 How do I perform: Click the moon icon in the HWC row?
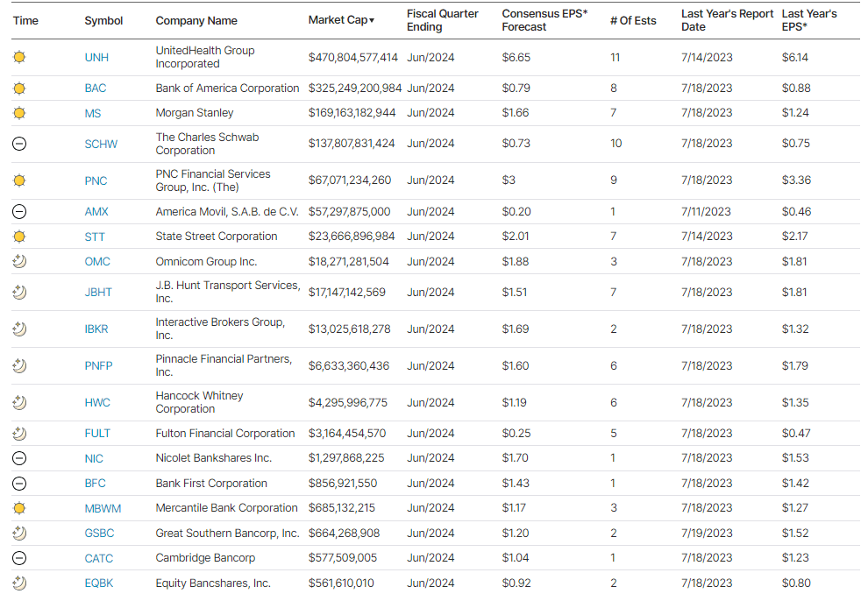[19, 402]
